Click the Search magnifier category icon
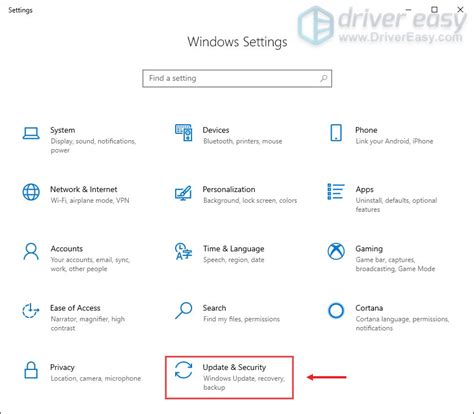Image resolution: width=474 pixels, height=414 pixels. click(x=184, y=310)
